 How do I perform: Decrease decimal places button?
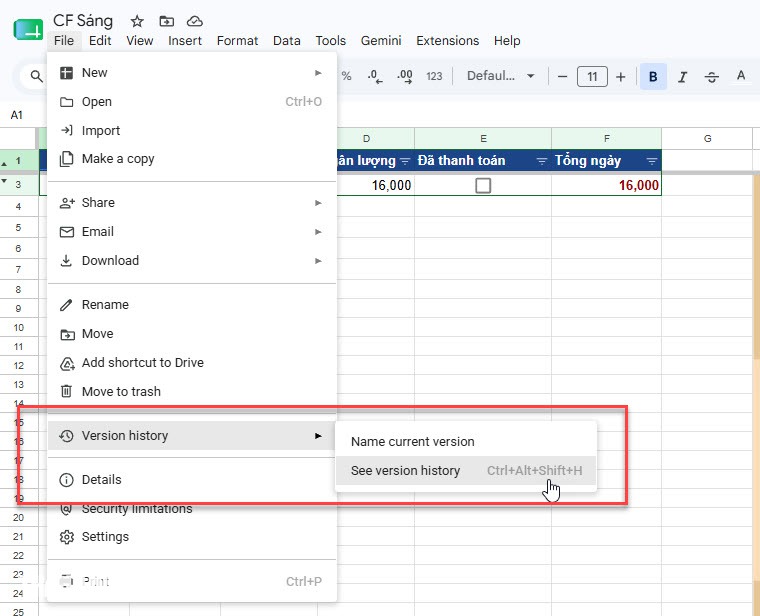click(x=375, y=76)
